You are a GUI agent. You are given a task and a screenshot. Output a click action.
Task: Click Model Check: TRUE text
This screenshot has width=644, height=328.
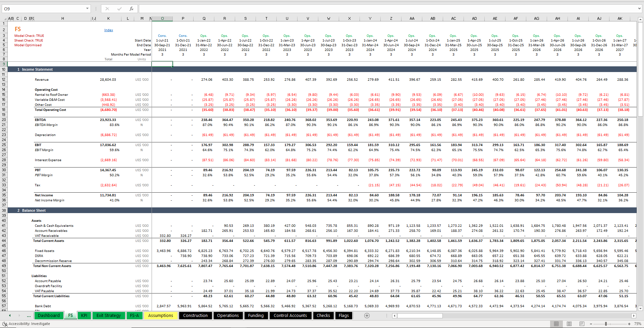(29, 36)
